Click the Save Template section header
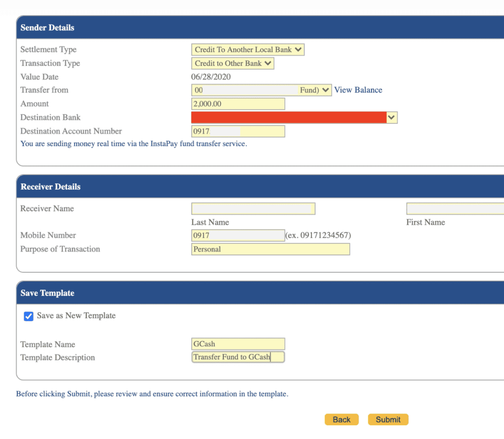 (47, 293)
